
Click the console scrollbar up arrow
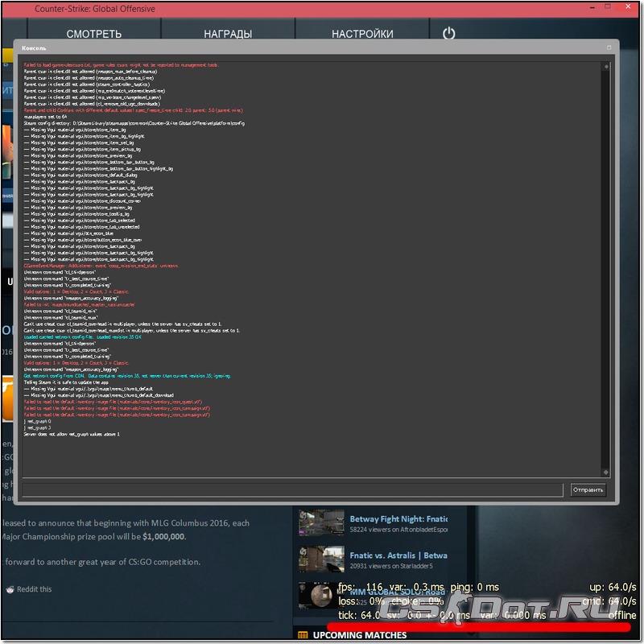606,66
